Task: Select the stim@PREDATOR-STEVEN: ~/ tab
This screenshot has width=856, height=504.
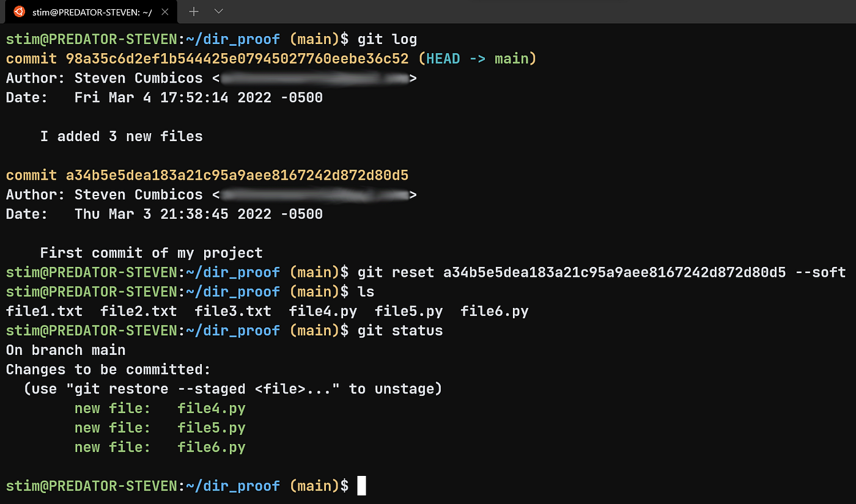Action: 92,11
